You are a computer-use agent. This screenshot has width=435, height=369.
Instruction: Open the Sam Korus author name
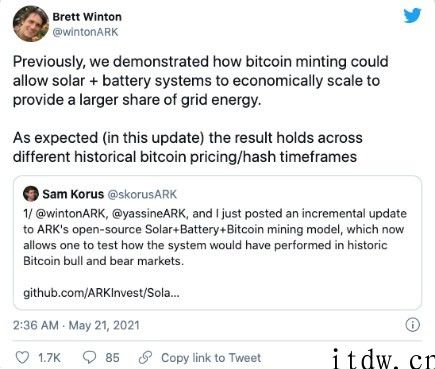click(73, 194)
